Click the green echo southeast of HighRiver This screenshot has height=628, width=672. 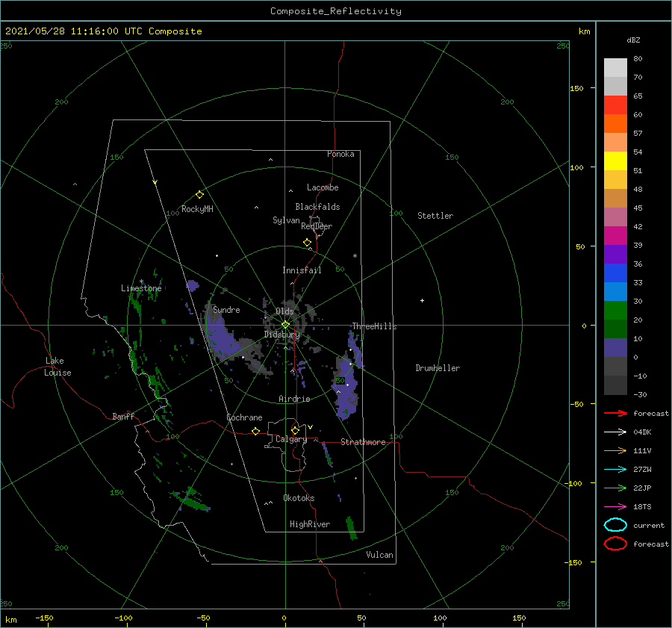click(352, 528)
